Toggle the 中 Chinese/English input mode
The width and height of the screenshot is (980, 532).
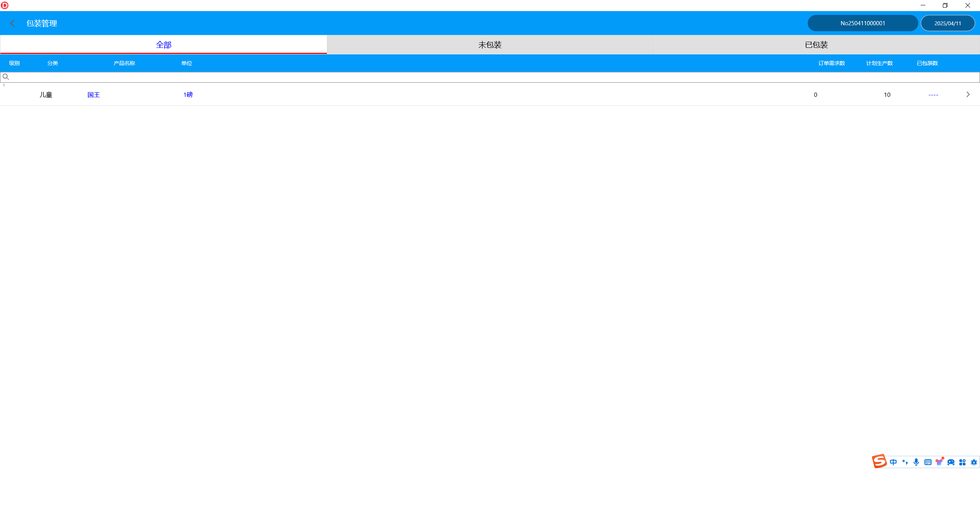tap(893, 462)
